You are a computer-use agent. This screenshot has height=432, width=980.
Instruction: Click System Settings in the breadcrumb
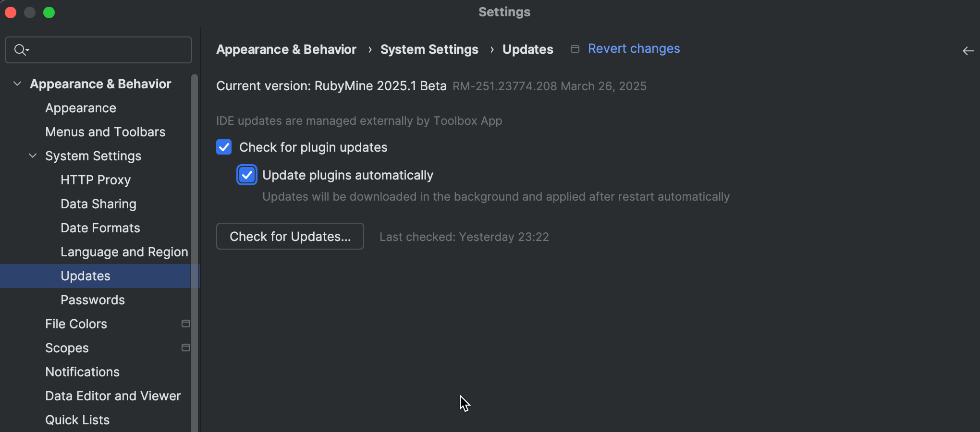(x=429, y=49)
